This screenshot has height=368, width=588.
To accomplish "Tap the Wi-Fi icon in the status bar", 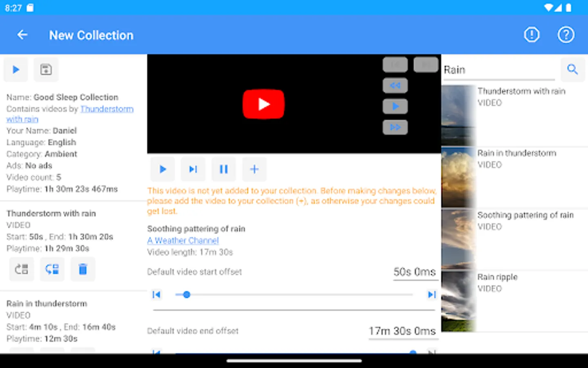I will point(548,8).
